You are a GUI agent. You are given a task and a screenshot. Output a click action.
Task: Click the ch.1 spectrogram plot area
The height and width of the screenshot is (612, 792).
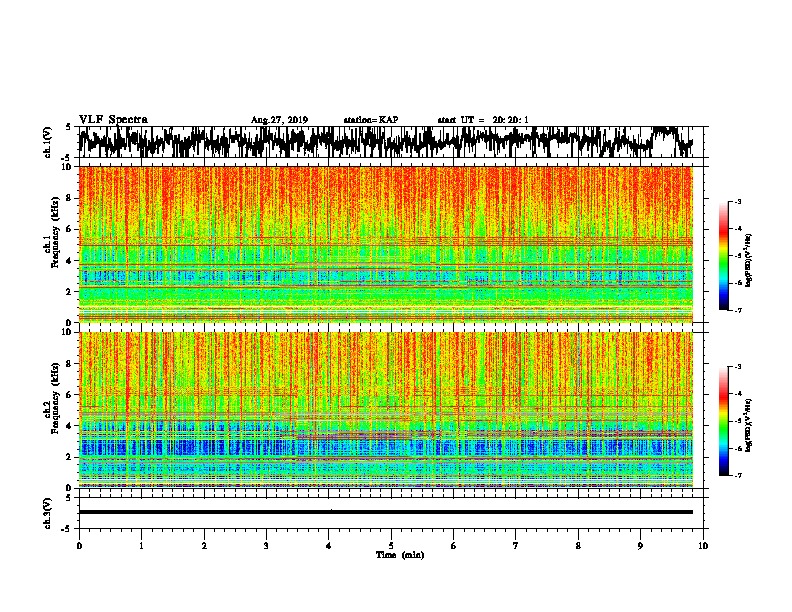tap(385, 244)
